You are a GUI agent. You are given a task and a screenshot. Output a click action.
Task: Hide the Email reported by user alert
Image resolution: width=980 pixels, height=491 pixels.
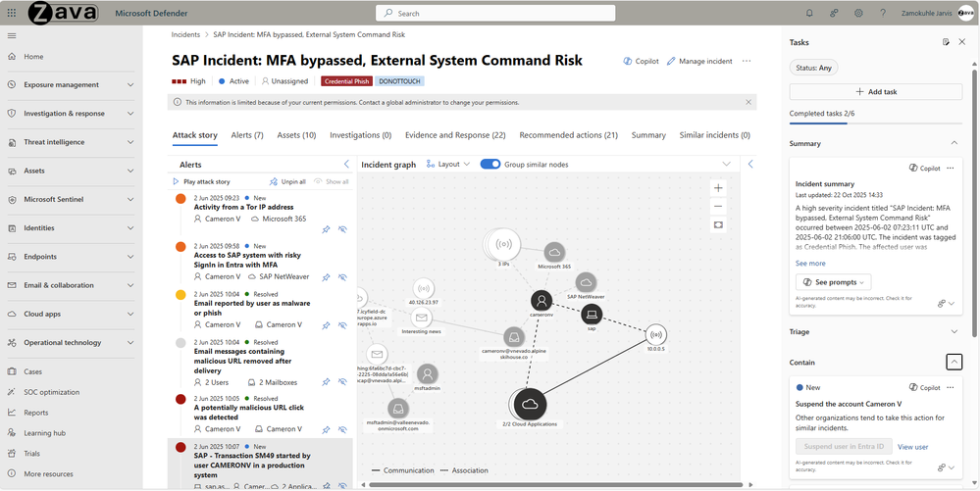342,325
